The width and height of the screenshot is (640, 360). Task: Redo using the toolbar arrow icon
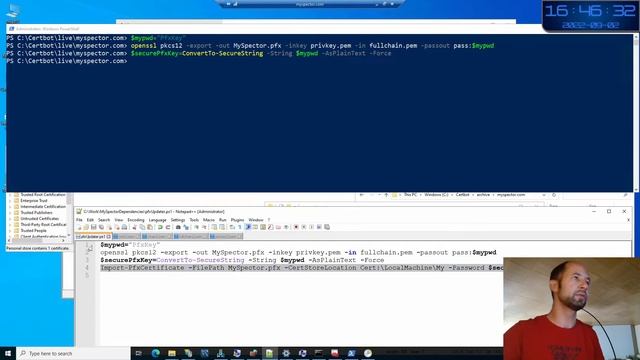point(167,227)
